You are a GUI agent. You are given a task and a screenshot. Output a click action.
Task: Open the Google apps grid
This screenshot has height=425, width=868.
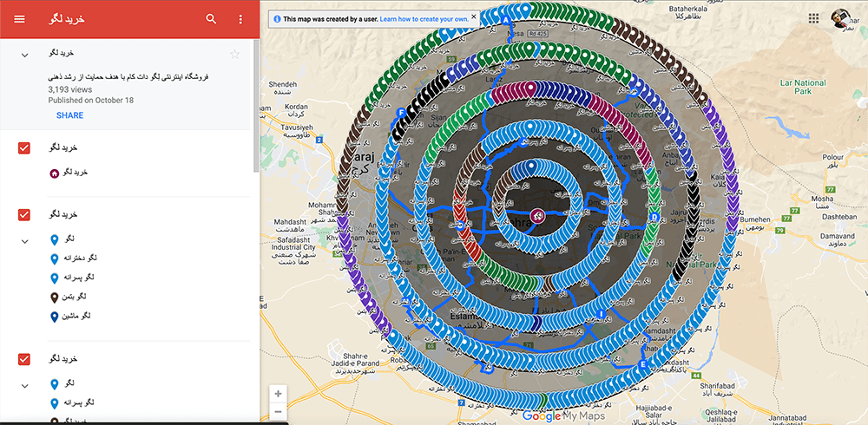[x=813, y=18]
